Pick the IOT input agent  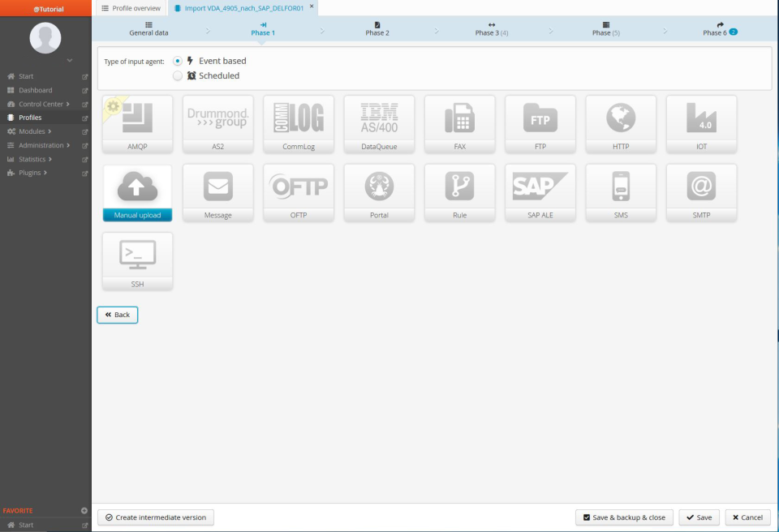pos(701,123)
